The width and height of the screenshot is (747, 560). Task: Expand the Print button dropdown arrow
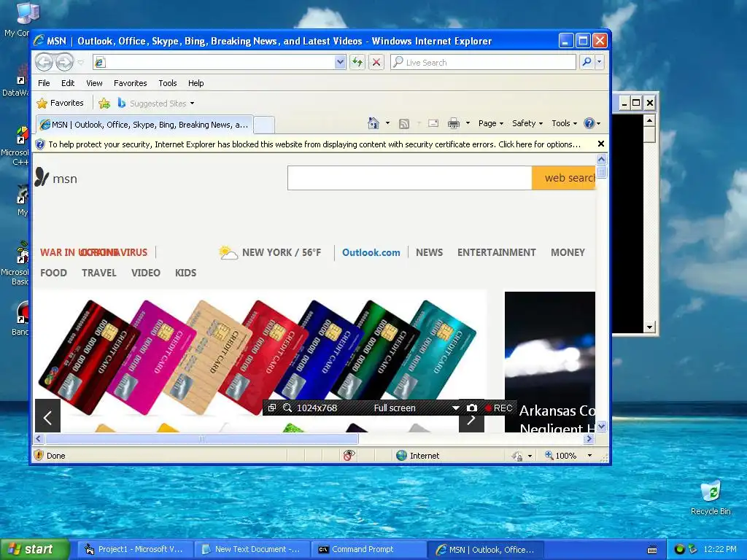click(x=468, y=123)
